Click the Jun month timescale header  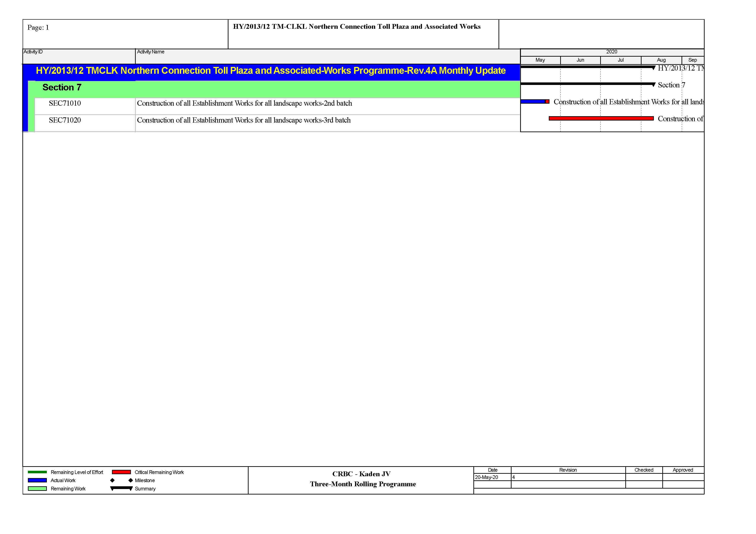point(580,60)
